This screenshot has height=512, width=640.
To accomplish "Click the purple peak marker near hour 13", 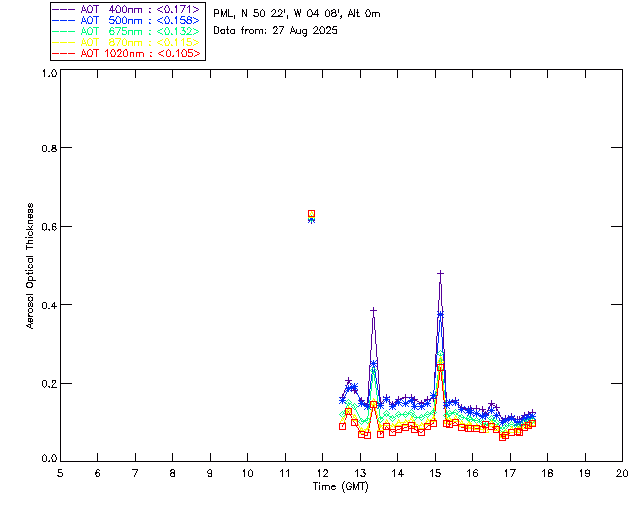I will tap(373, 311).
